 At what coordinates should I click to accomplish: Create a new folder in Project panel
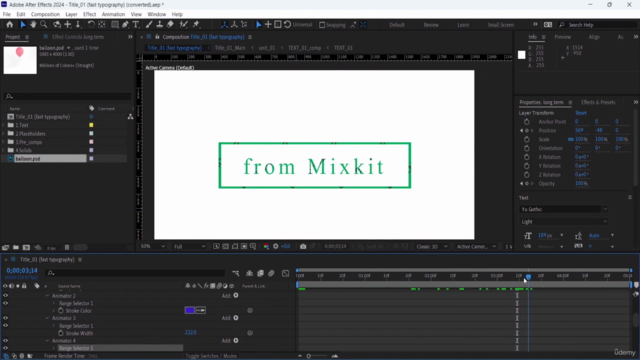[16, 247]
